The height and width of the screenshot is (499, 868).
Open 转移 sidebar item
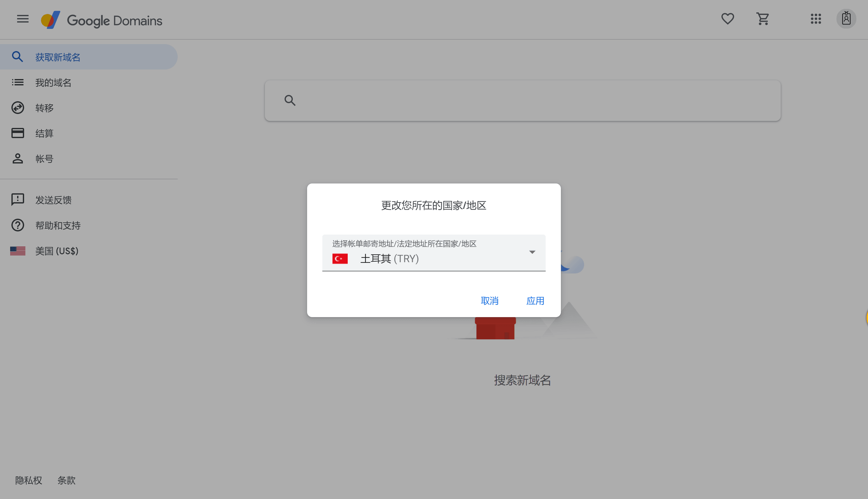click(89, 108)
